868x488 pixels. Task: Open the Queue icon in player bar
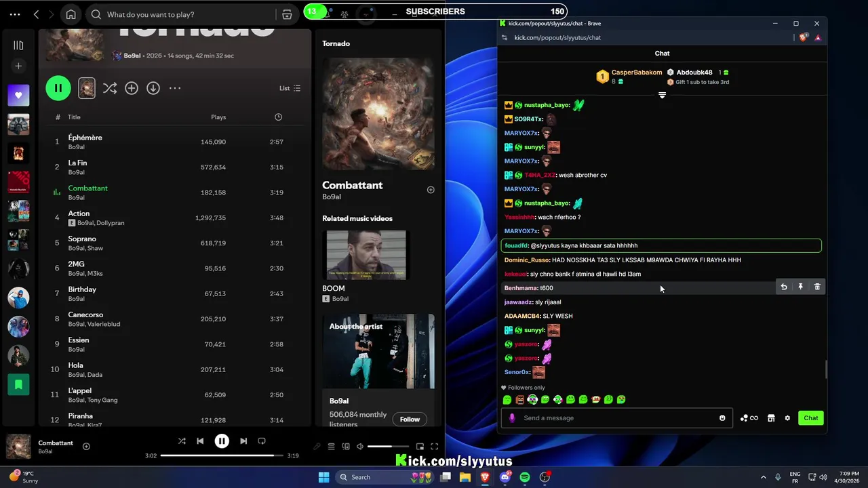pos(332,447)
